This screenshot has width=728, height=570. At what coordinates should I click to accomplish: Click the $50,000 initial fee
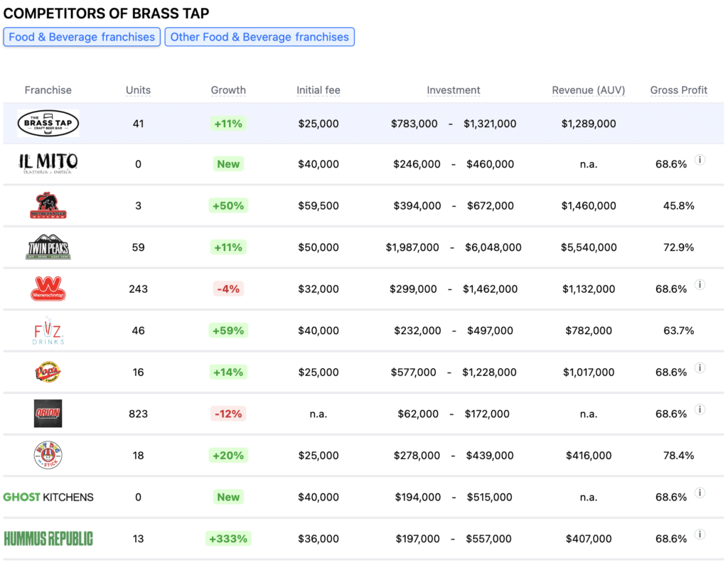tap(318, 247)
